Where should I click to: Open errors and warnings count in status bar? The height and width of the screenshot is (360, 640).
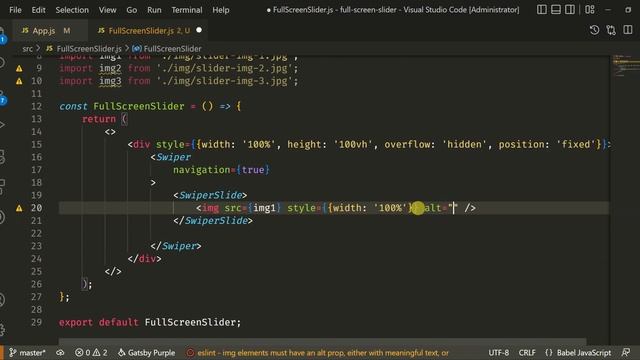point(91,353)
